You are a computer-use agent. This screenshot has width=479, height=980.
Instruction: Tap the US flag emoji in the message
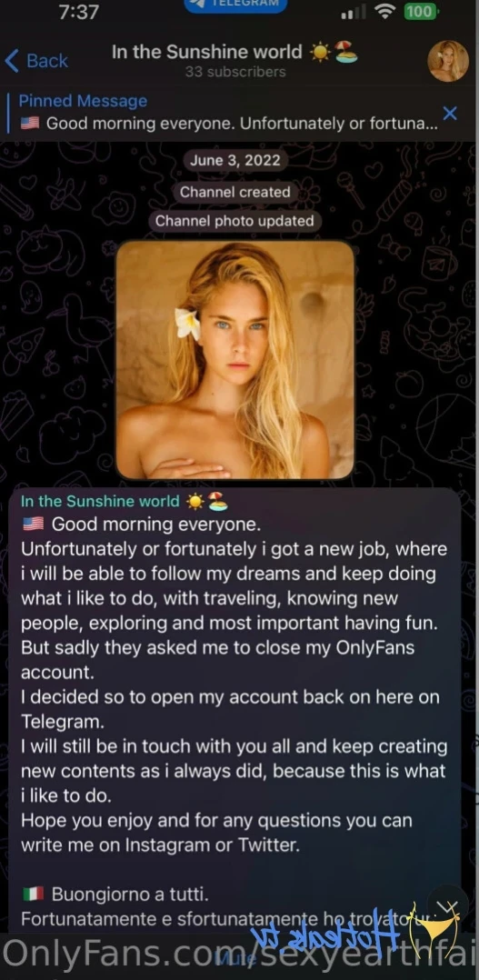pyautogui.click(x=33, y=524)
